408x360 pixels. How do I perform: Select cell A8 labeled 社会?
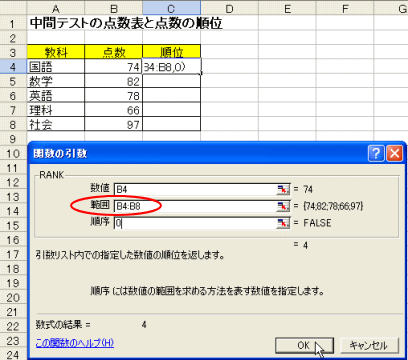click(56, 124)
